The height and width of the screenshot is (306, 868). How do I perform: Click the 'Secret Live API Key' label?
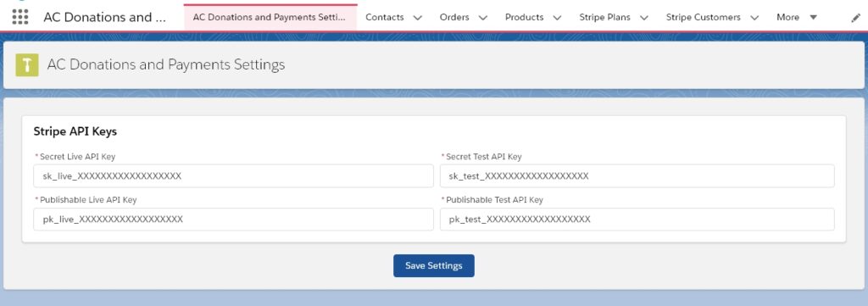pos(77,157)
